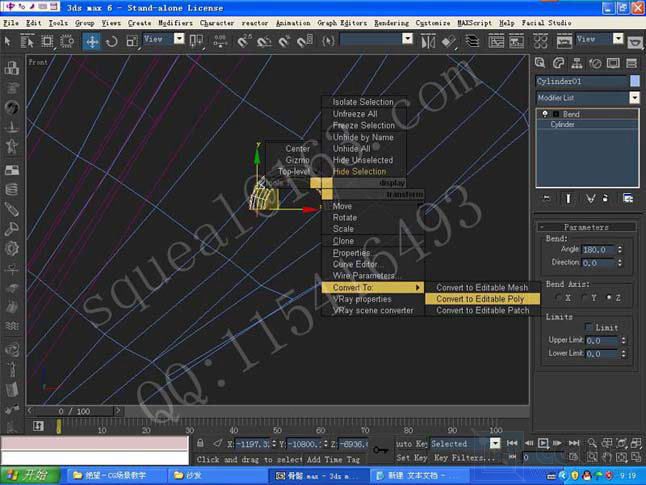The image size is (646, 485).
Task: Click the Cylinder01 object color swatch
Action: [x=635, y=81]
